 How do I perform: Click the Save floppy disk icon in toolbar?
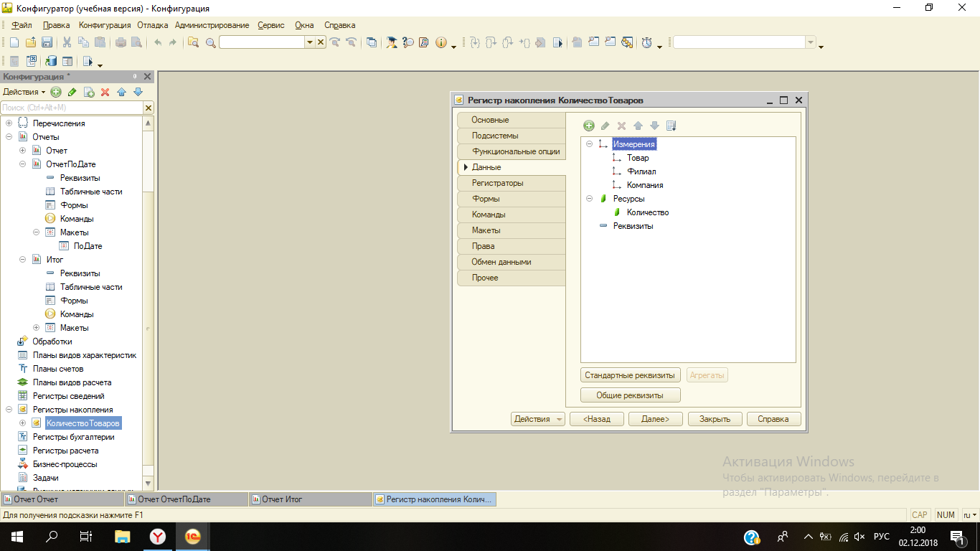tap(47, 42)
